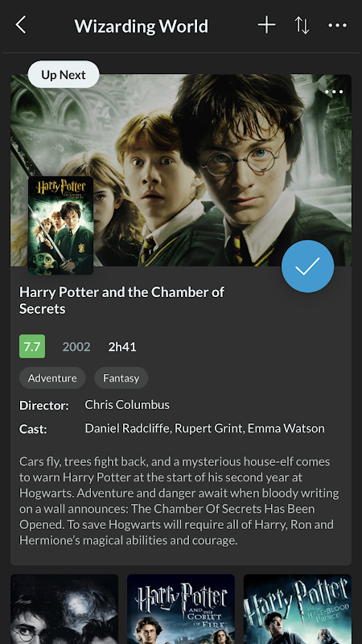Open Harry Potter and the Chamber of Secrets title
The height and width of the screenshot is (644, 362).
(121, 300)
